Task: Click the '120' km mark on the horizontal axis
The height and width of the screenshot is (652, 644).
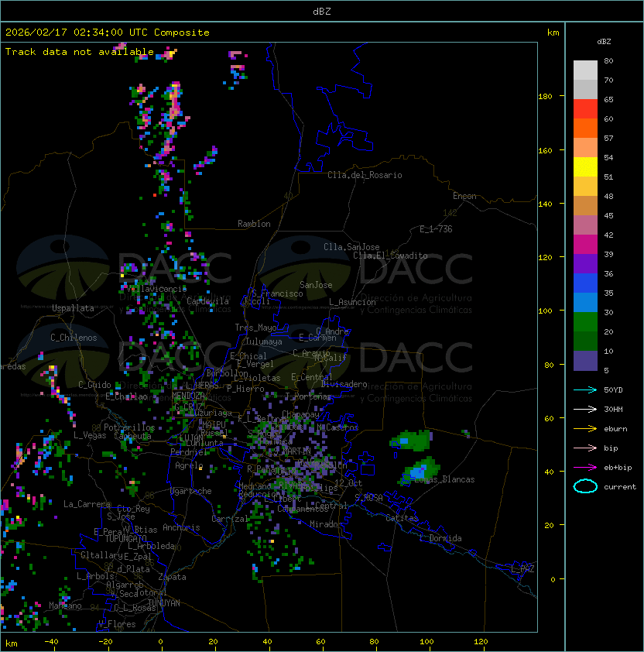Action: click(481, 642)
